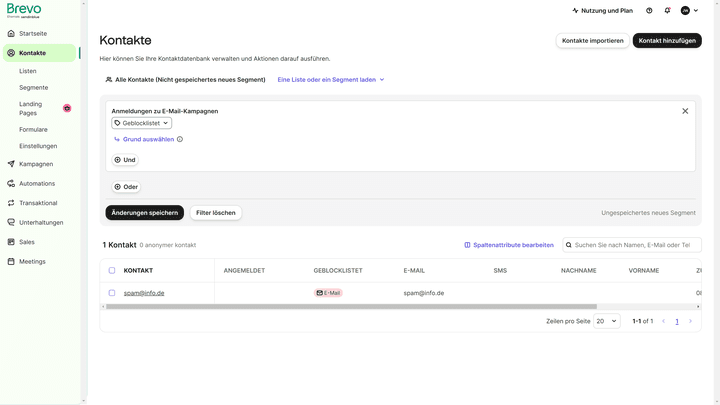Screen dimensions: 720x405
Task: Expand the Geblocklistet dropdown
Action: coord(141,123)
